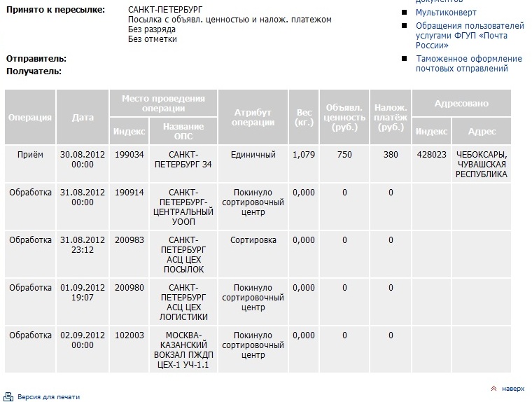
Task: Select date cell 31.08.2012 23:12
Action: [83, 254]
